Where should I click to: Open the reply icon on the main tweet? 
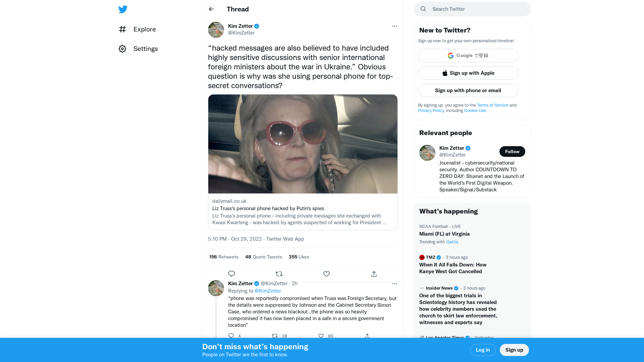click(231, 274)
